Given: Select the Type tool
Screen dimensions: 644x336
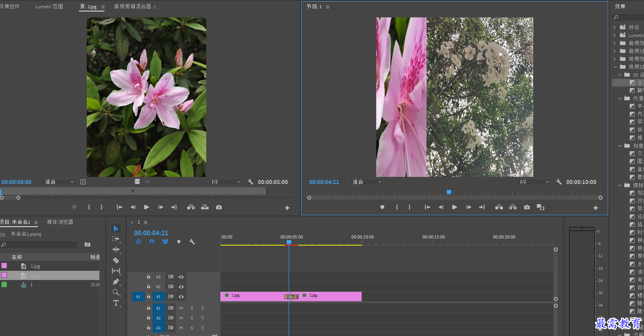Looking at the screenshot, I should point(116,303).
